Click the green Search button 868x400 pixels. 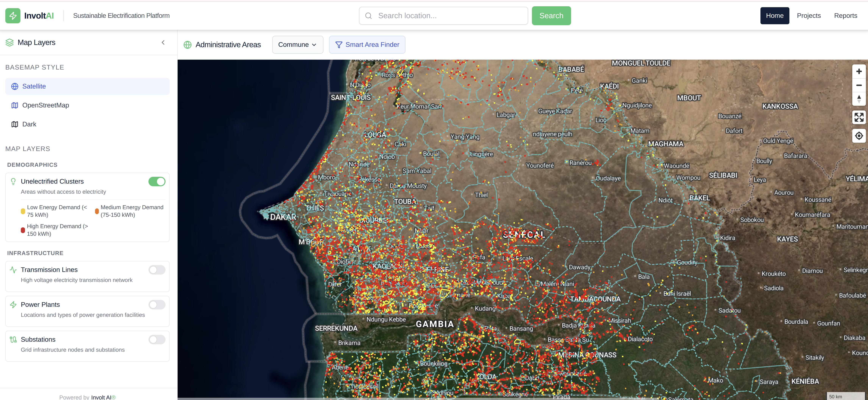tap(551, 16)
